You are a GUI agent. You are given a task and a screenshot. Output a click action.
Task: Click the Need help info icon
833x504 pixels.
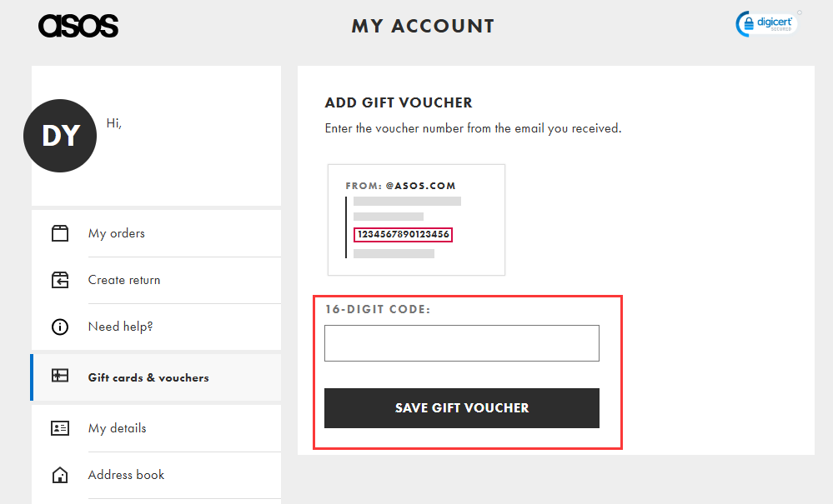(x=60, y=327)
